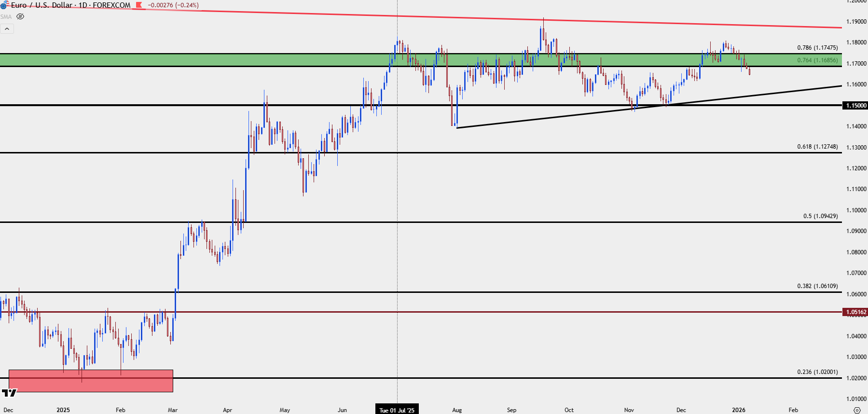Viewport: 868px width, 414px height.
Task: Click the Tue 01 Jul '25 date marker
Action: click(x=397, y=410)
